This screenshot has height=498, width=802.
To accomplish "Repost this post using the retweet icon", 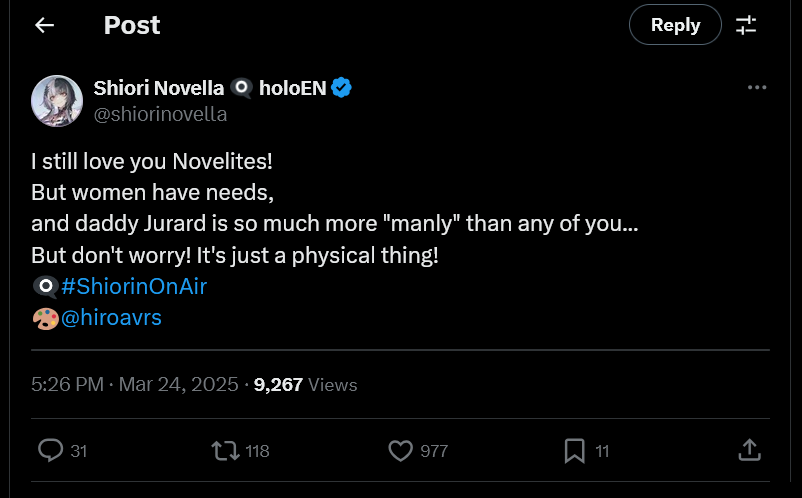I will [x=226, y=451].
